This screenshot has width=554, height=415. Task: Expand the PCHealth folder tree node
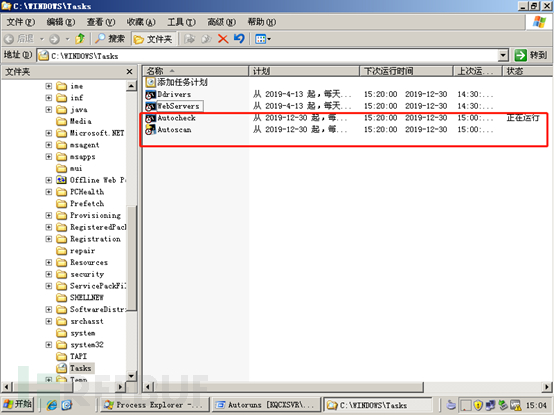click(49, 192)
